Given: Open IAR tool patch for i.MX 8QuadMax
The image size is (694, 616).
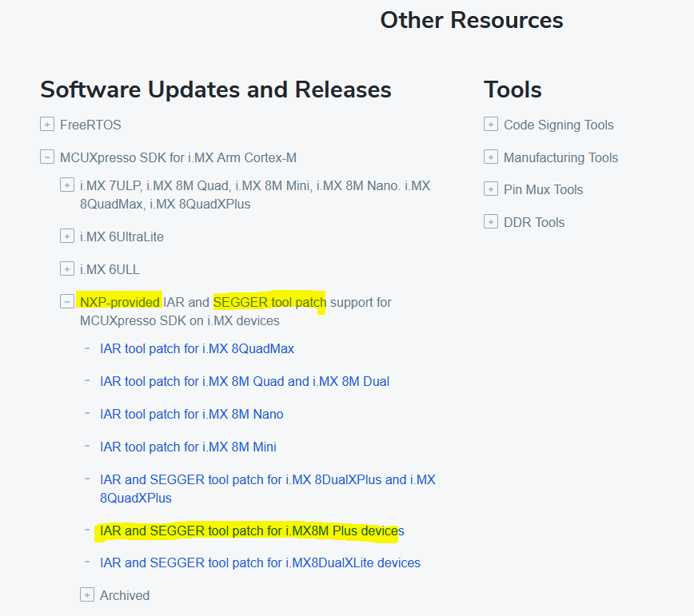Looking at the screenshot, I should 197,348.
